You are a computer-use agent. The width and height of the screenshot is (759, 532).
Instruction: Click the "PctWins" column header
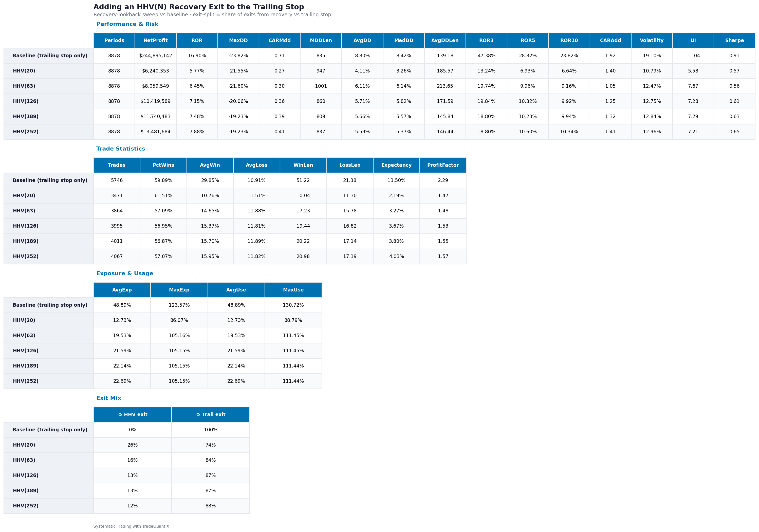coord(163,165)
